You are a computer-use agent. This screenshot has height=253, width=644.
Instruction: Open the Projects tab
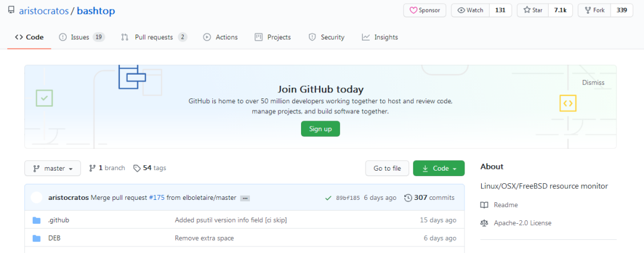[273, 37]
